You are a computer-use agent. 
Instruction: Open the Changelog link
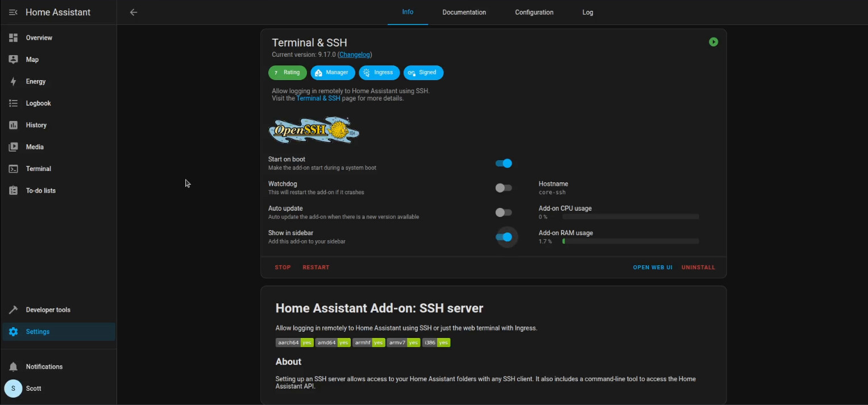tap(355, 55)
